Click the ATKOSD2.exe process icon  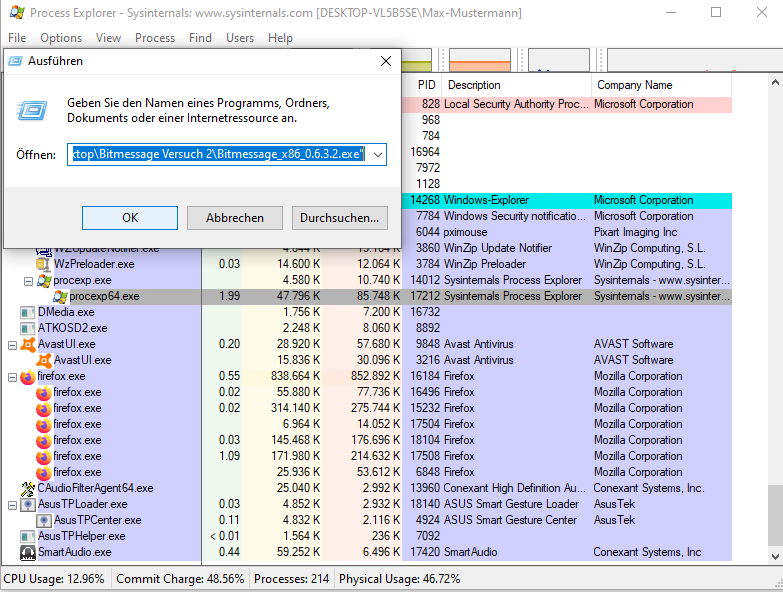(x=27, y=328)
